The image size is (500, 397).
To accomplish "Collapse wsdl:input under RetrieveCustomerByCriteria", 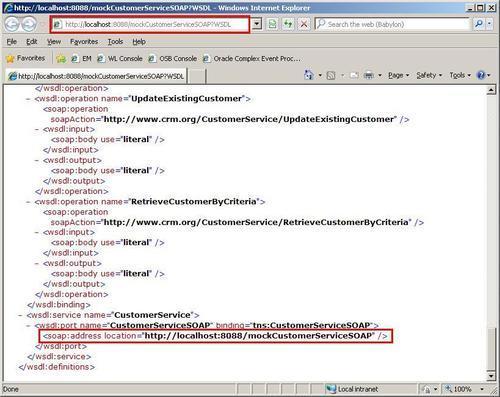I will (x=37, y=232).
